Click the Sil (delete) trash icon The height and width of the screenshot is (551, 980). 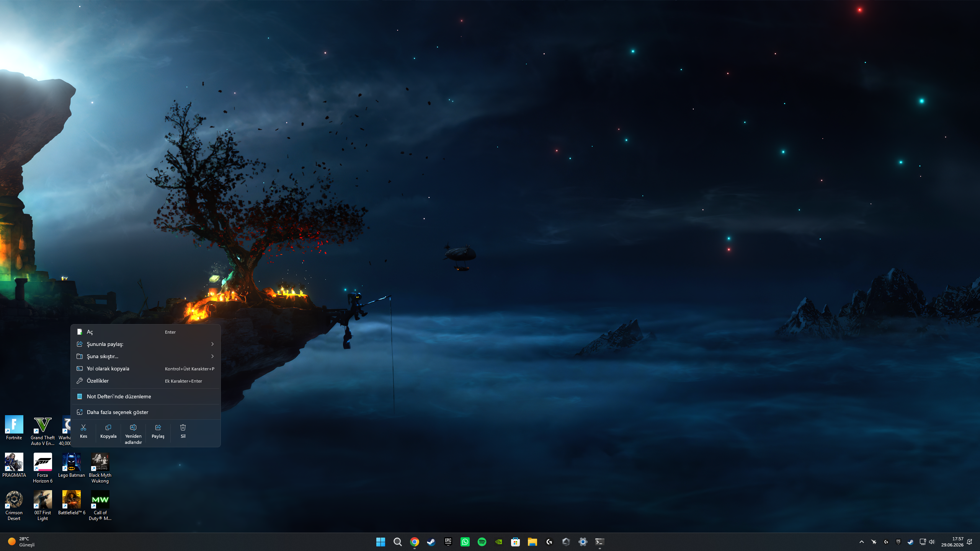tap(183, 427)
